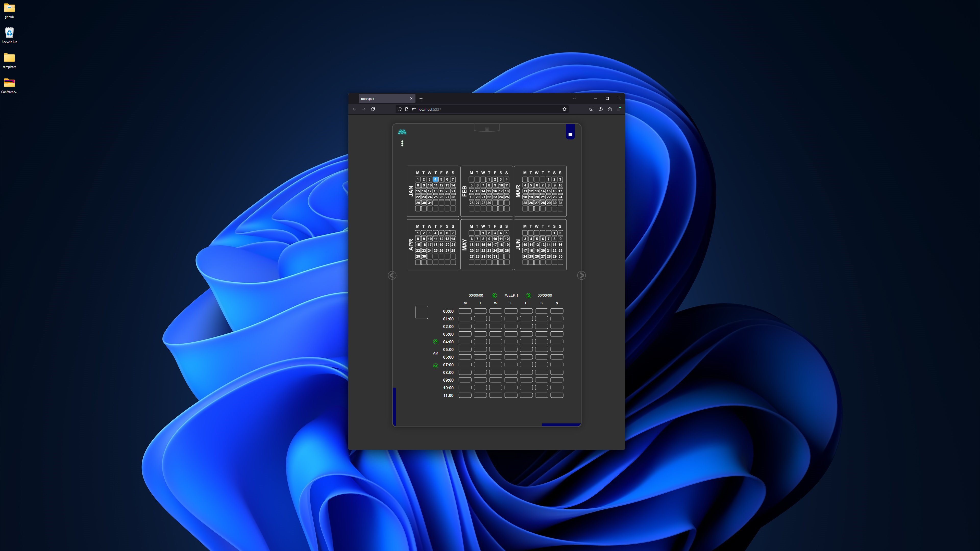Select April 30 in calendar
Screen dimensions: 980x551
[x=424, y=256]
